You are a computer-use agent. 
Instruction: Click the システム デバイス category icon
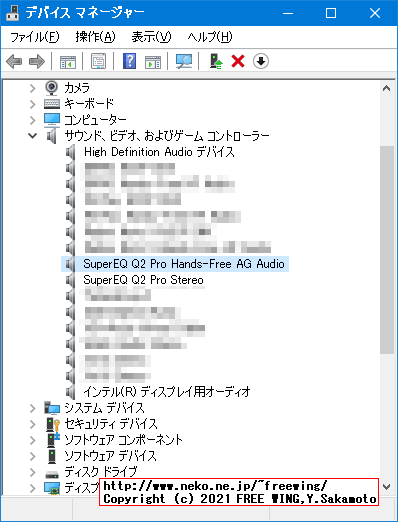(x=52, y=408)
